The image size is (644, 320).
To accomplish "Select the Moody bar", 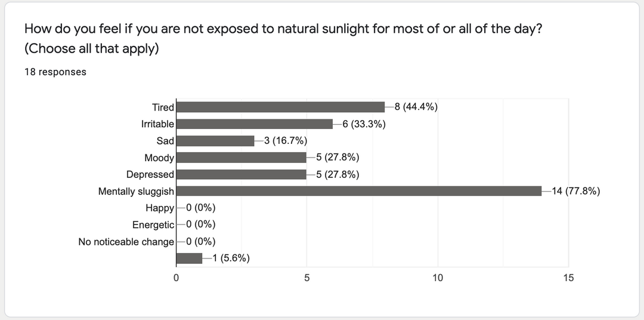I will point(241,158).
